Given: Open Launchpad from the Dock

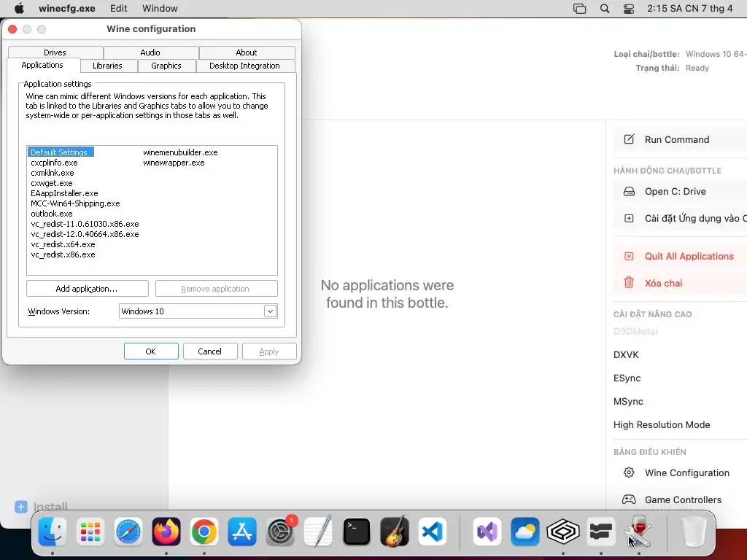Looking at the screenshot, I should tap(90, 532).
